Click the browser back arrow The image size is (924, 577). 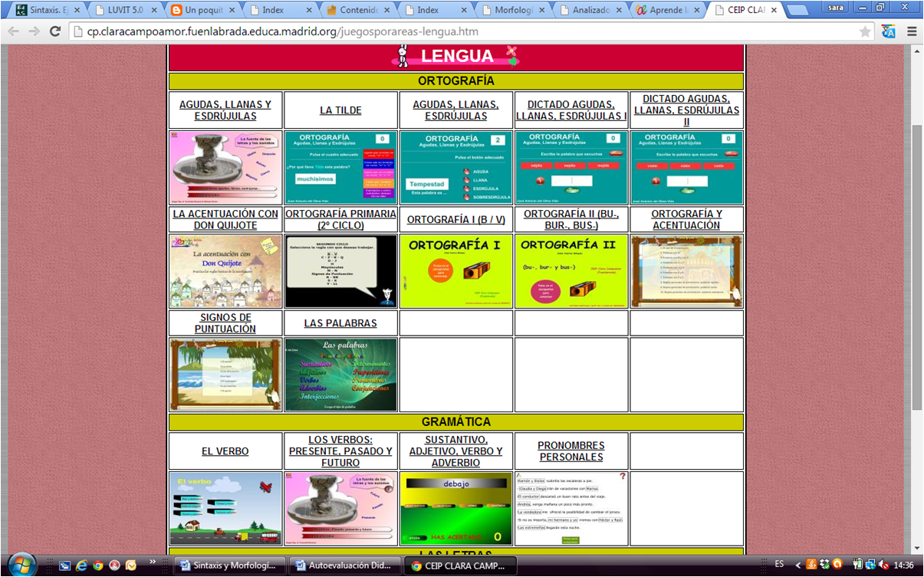tap(13, 31)
